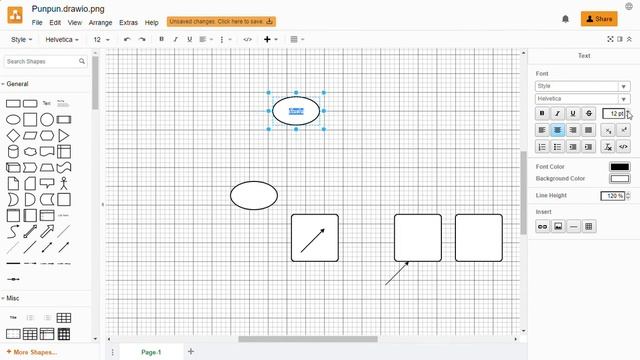Insert a bulleted list
Screen dimensions: 640x360
point(558,147)
